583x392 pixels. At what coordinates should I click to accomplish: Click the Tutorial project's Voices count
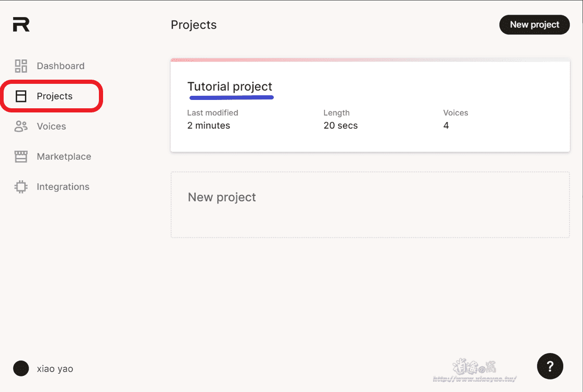pos(446,125)
